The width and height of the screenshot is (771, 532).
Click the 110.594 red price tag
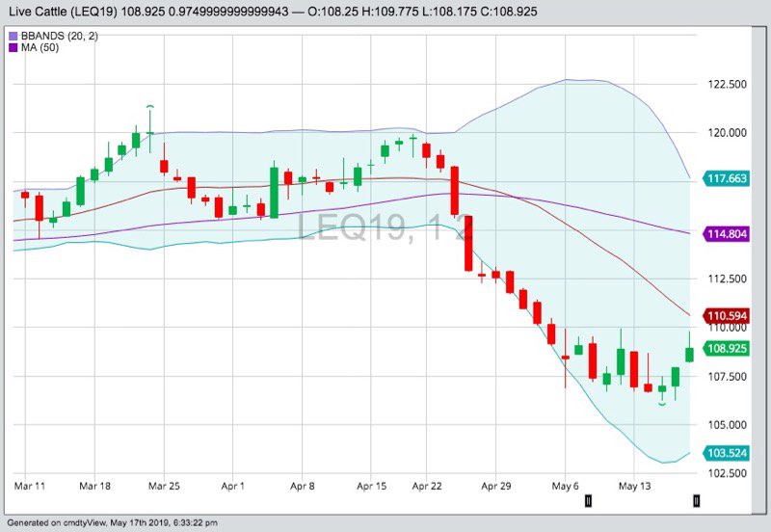coord(727,316)
